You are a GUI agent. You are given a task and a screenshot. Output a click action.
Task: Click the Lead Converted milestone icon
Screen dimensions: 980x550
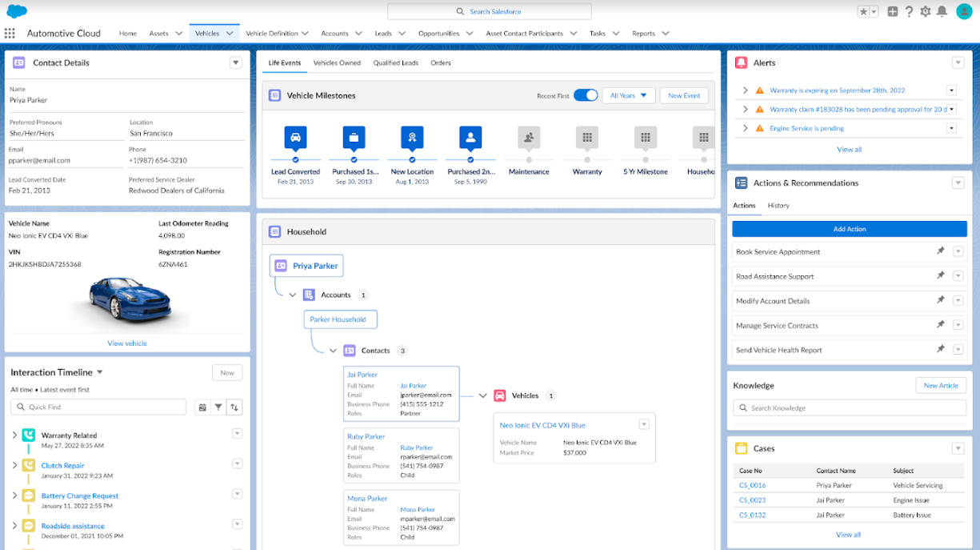pos(295,137)
